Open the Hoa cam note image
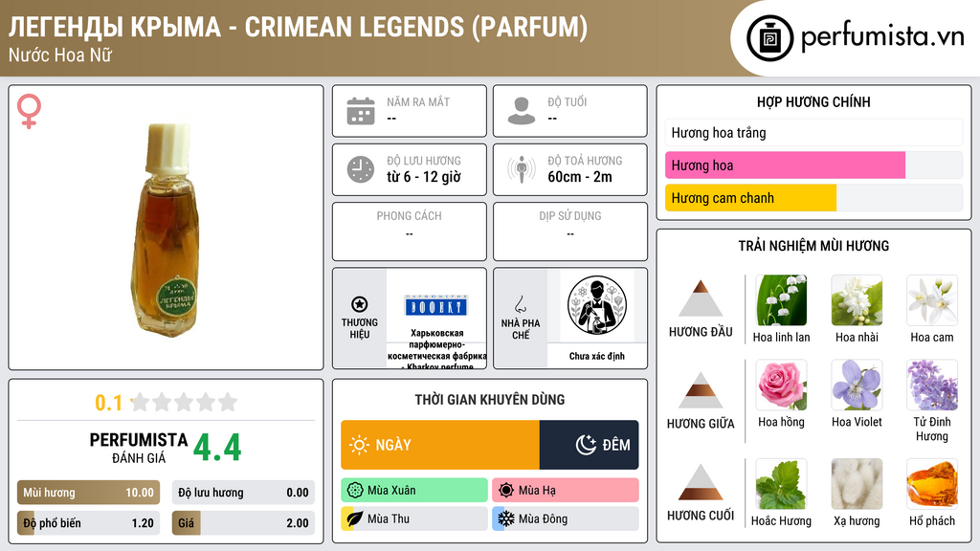980x551 pixels. pyautogui.click(x=932, y=300)
